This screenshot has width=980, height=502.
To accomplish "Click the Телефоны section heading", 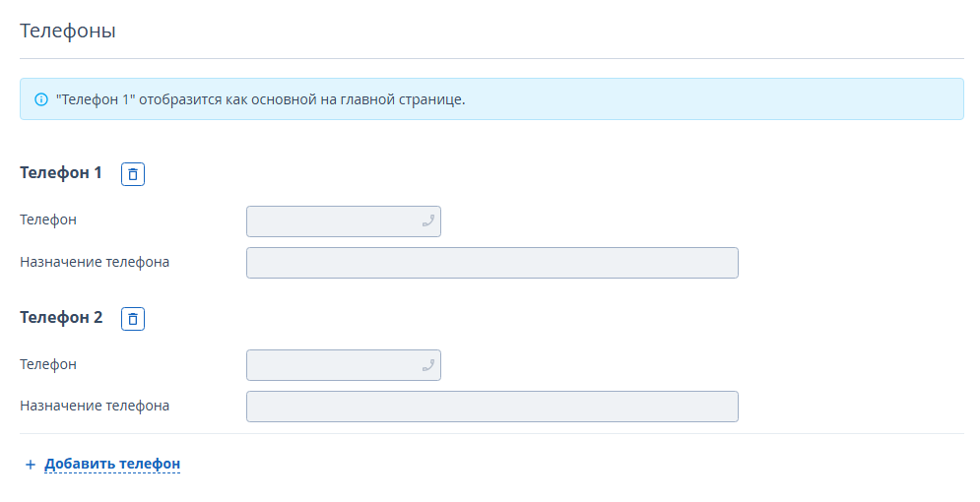I will coord(68,31).
